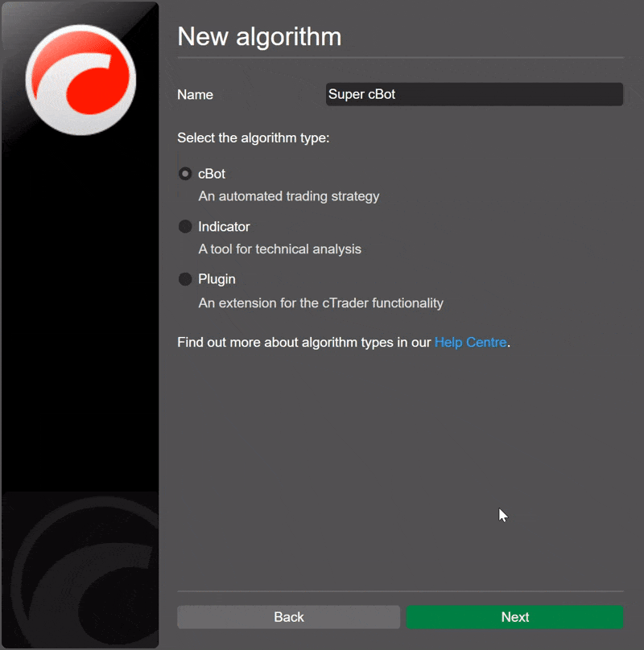Click the "Find out more about algorithm types" text
This screenshot has height=650, width=644.
click(304, 343)
